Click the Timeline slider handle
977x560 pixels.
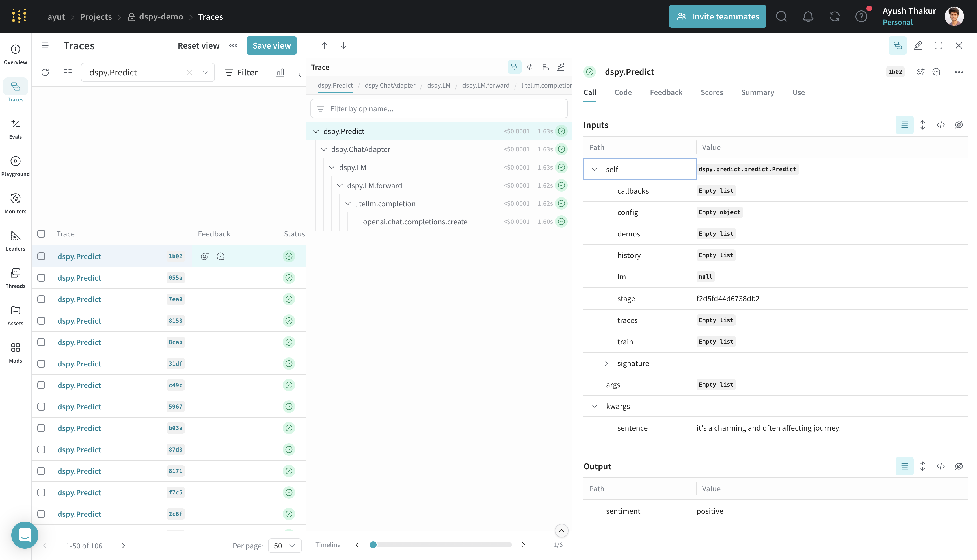[x=373, y=545]
